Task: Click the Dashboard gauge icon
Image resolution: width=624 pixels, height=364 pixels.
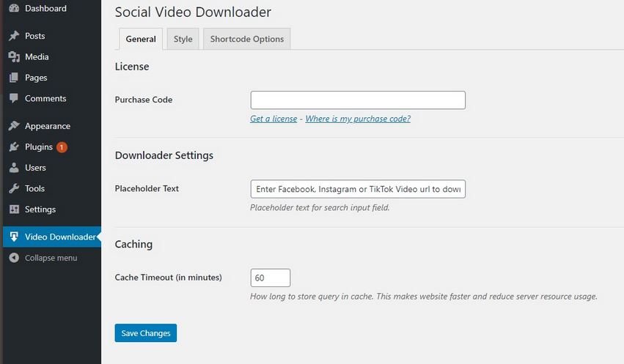Action: (14, 8)
